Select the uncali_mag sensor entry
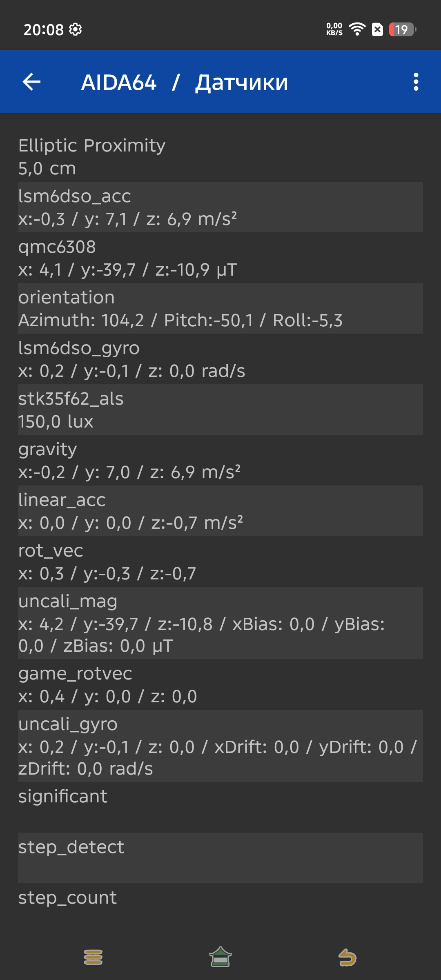This screenshot has height=980, width=441. 220,623
